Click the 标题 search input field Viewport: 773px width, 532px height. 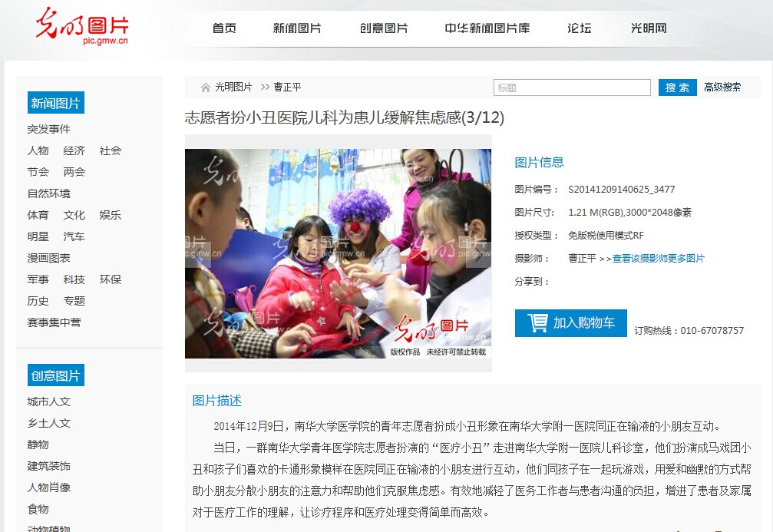[572, 88]
